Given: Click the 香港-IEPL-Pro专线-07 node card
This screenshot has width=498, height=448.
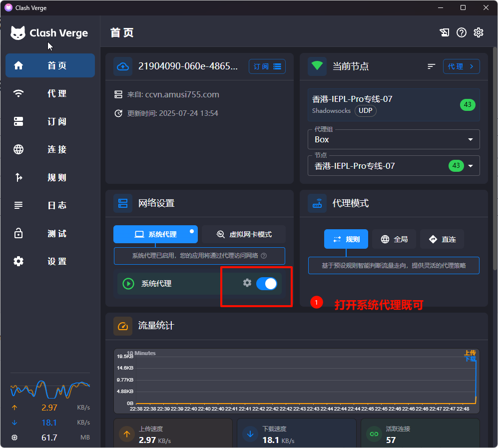Looking at the screenshot, I should (394, 105).
